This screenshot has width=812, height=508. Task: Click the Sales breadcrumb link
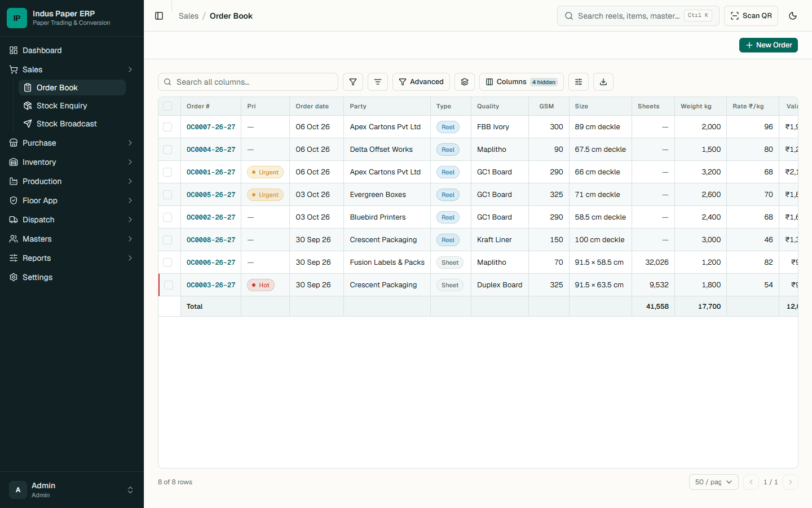[188, 16]
